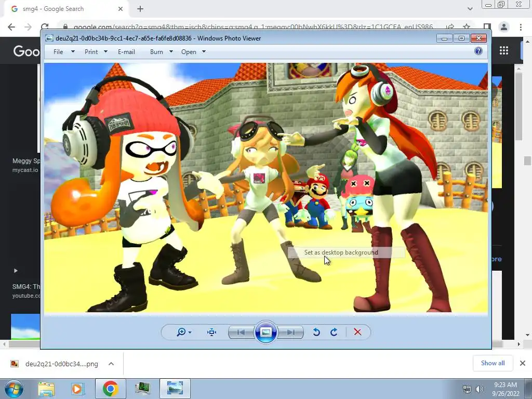Viewport: 532px width, 399px height.
Task: Close the smg4 Google Search tab
Action: pyautogui.click(x=121, y=9)
